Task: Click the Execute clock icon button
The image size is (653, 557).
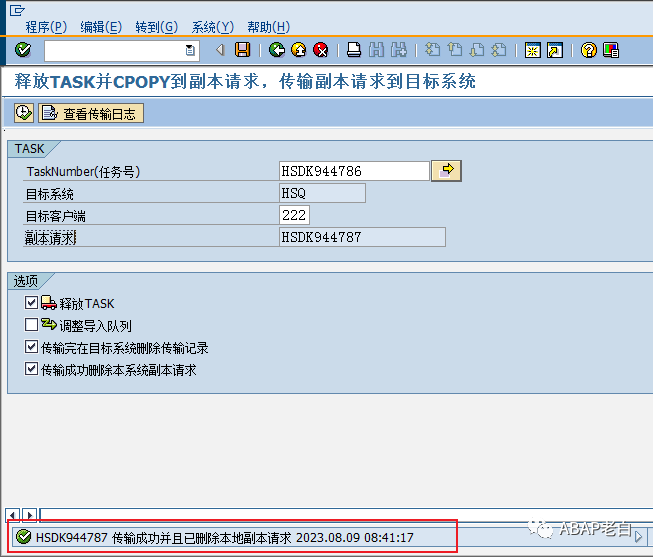Action: click(24, 113)
